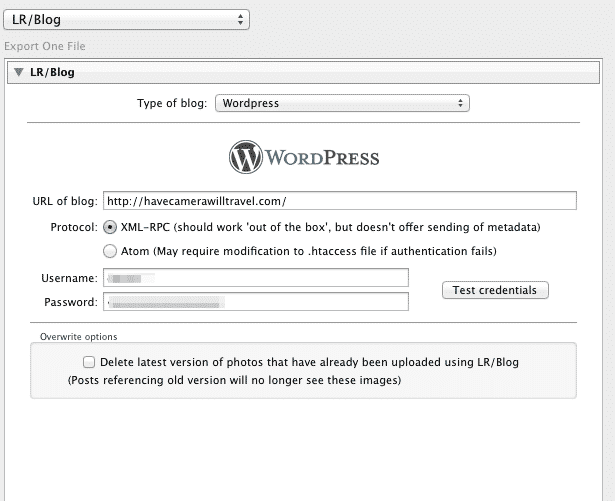Click the WordPress logo image
The height and width of the screenshot is (501, 615).
304,157
